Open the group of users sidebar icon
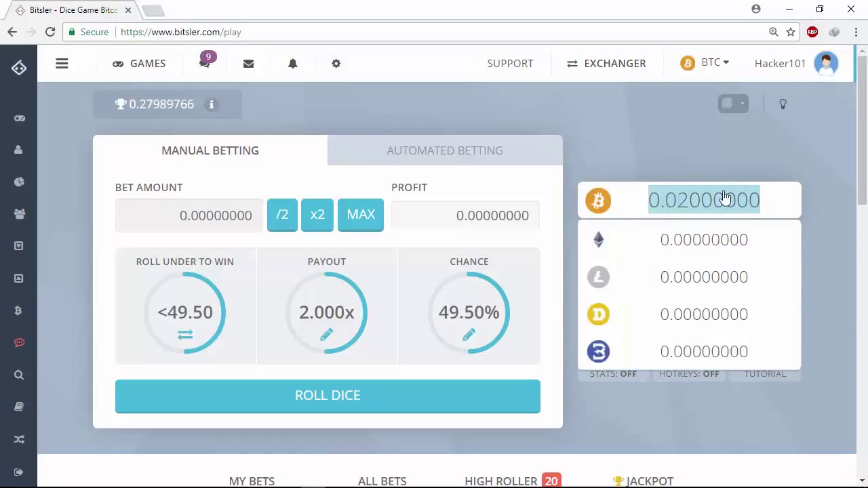 click(19, 213)
